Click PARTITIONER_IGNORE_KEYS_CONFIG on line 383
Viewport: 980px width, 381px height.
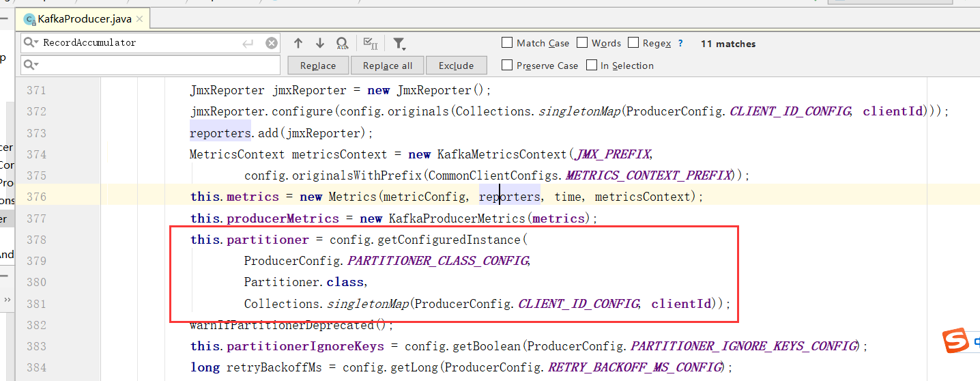click(743, 346)
